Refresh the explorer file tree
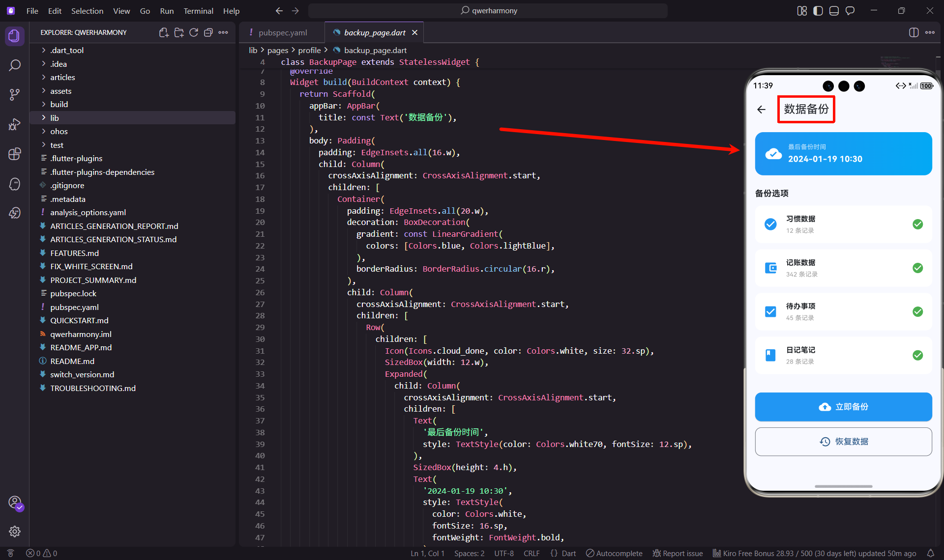The width and height of the screenshot is (944, 560). coord(194,32)
